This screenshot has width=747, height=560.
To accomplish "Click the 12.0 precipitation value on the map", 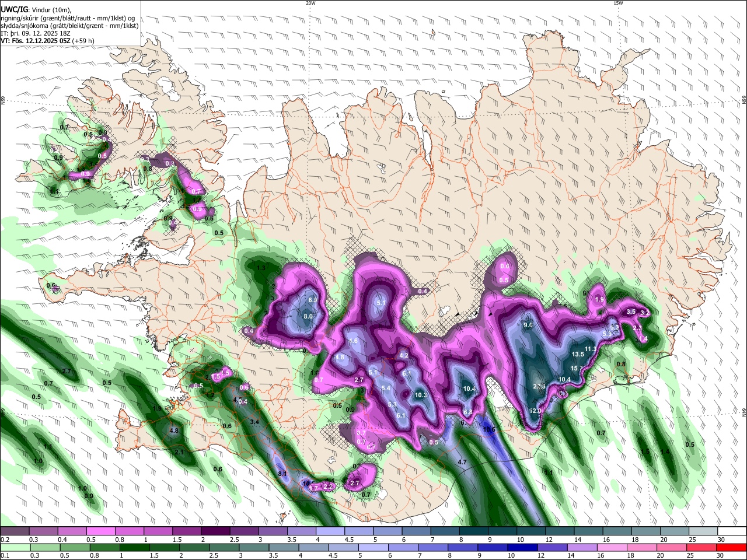I will [535, 411].
